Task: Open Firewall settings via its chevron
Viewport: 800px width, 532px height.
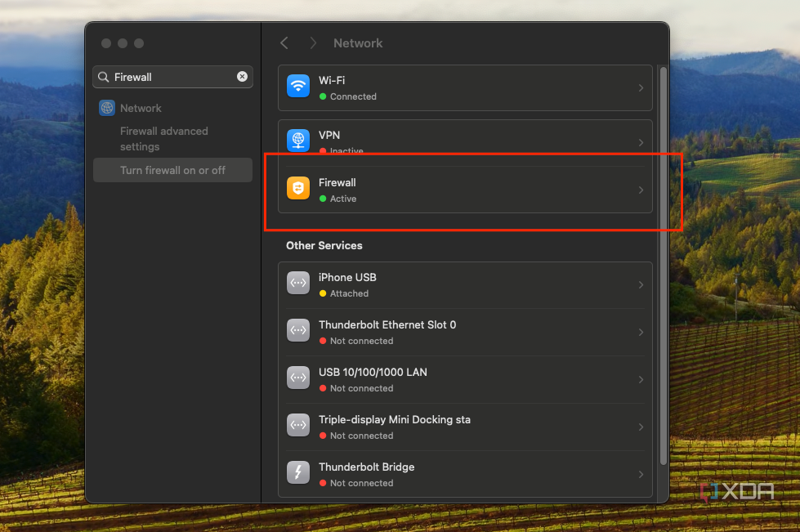Action: 641,190
